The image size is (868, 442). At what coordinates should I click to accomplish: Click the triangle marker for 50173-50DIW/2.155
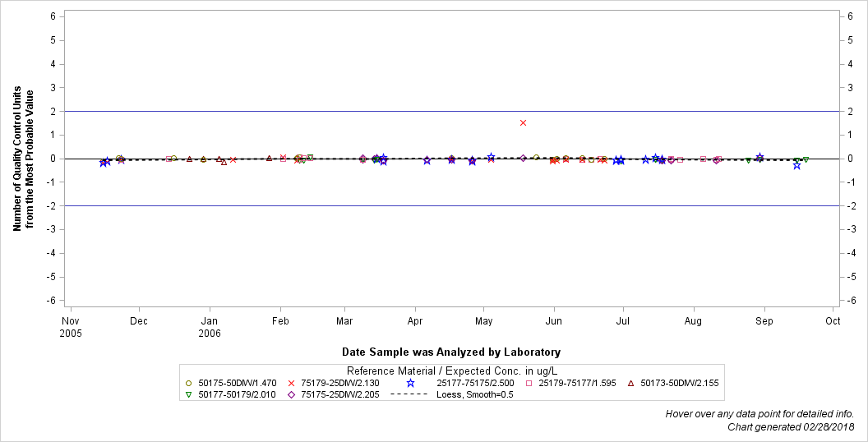click(631, 383)
